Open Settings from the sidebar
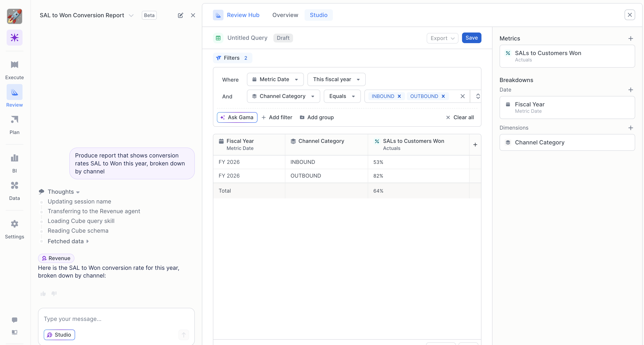 pyautogui.click(x=15, y=230)
